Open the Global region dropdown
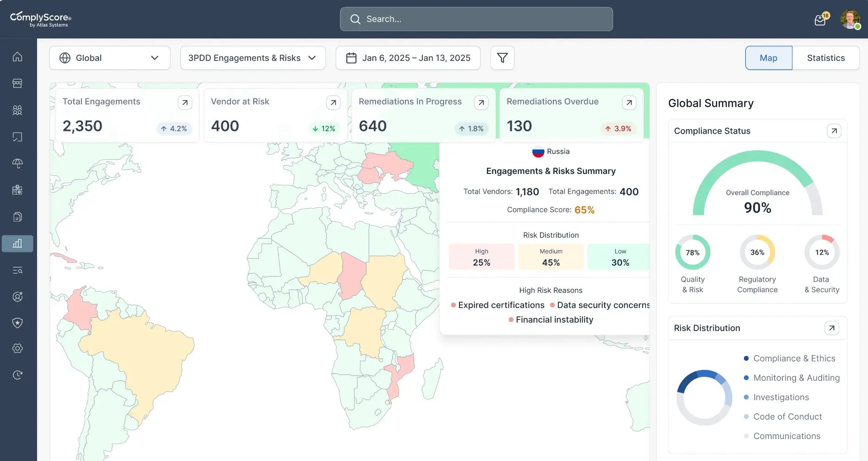This screenshot has width=868, height=461. click(x=109, y=58)
